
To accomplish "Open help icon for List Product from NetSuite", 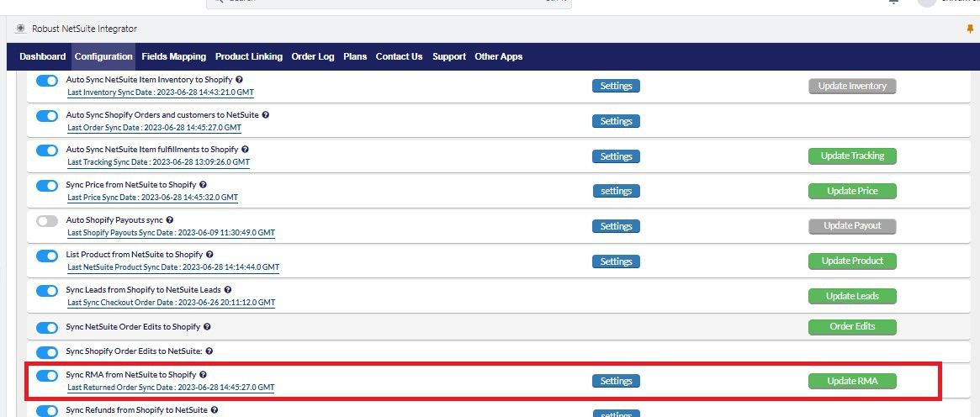I will (x=209, y=255).
